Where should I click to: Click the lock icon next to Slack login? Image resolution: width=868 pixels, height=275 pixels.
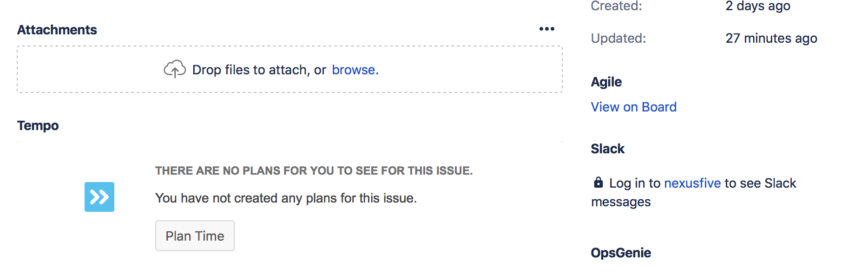pos(598,183)
